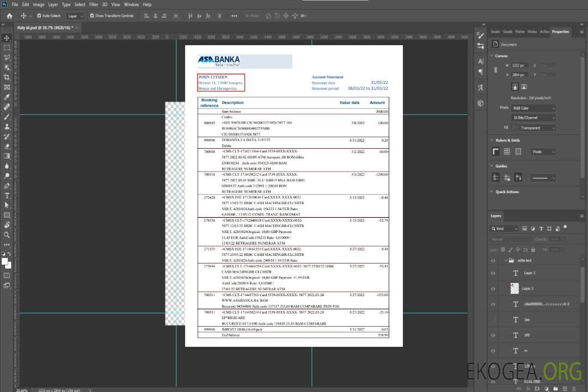The width and height of the screenshot is (588, 392).
Task: Select the Eyedropper tool
Action: pyautogui.click(x=7, y=97)
